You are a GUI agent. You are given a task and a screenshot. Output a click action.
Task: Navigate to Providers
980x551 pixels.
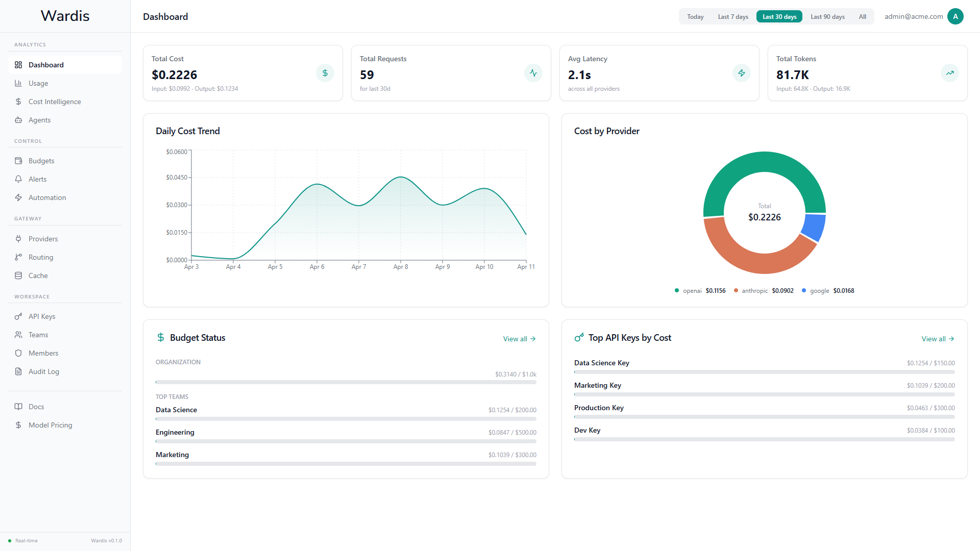[x=65, y=239]
